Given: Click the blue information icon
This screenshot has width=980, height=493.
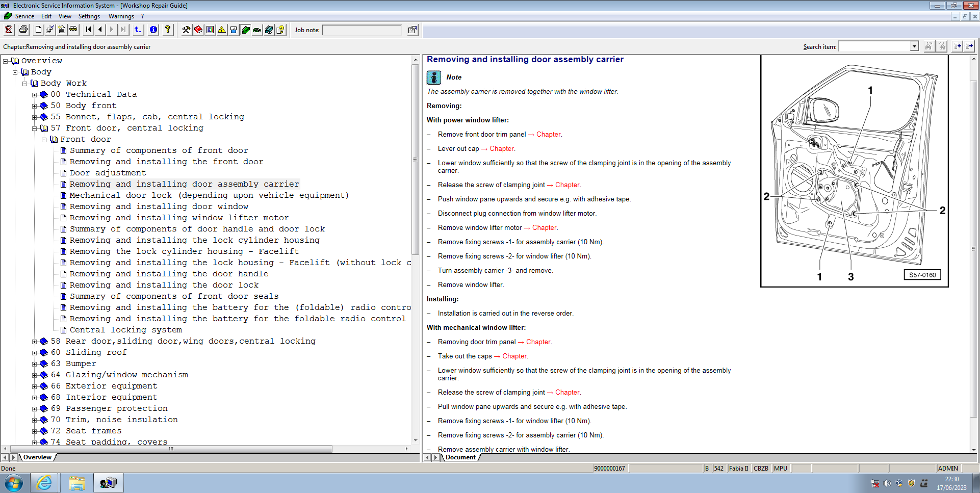Looking at the screenshot, I should 153,30.
